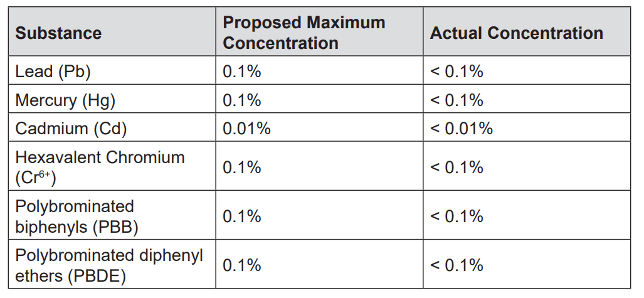Select Mercury's proposed maximum concentration value
644x298 pixels.
(x=242, y=100)
